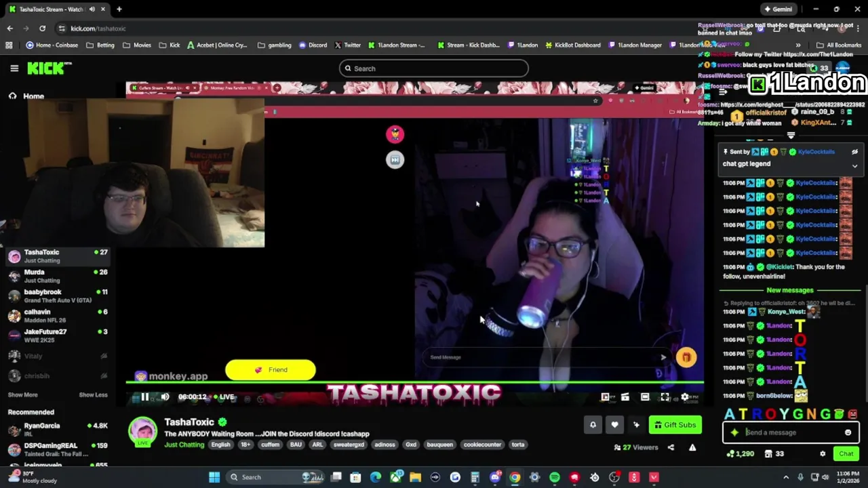Open the Twitter bookmark
The width and height of the screenshot is (868, 488).
point(347,45)
